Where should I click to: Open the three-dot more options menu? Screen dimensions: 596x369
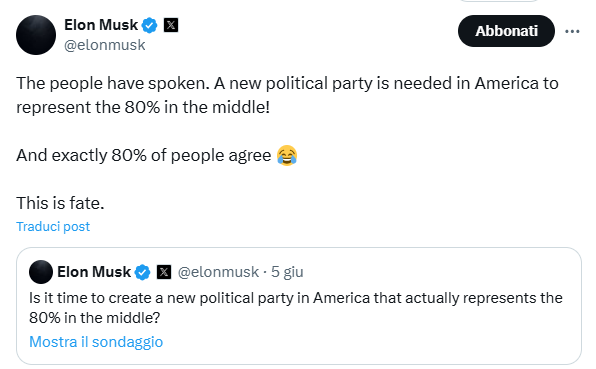[x=572, y=32]
